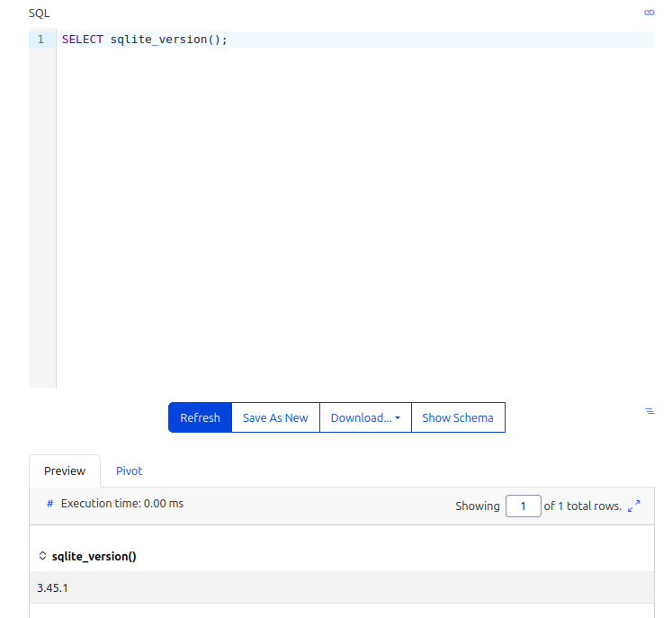Click line number 1 in editor gutter
672x618 pixels.
coord(40,40)
